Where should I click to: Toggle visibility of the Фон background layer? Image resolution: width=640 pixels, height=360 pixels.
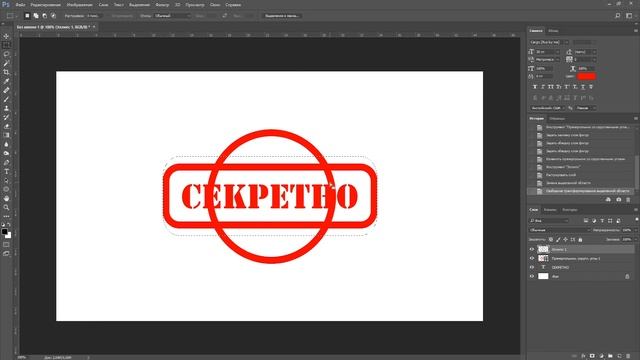point(532,276)
